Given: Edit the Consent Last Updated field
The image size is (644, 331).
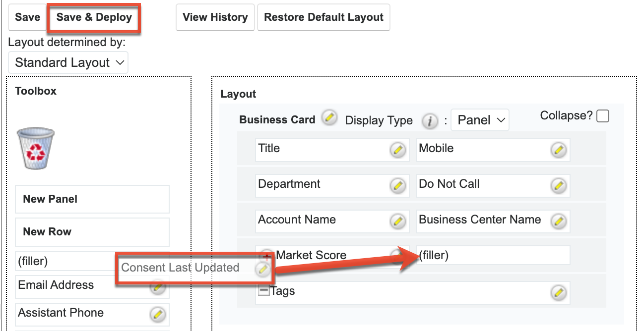Looking at the screenshot, I should (263, 268).
